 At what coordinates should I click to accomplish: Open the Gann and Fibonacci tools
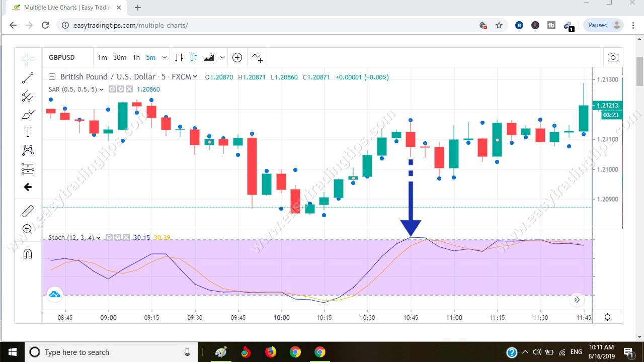tap(28, 96)
